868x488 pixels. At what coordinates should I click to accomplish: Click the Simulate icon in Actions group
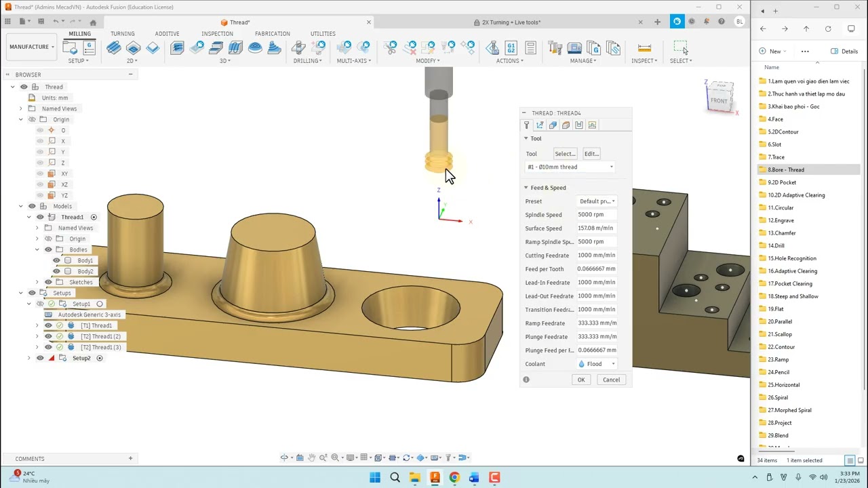point(492,47)
